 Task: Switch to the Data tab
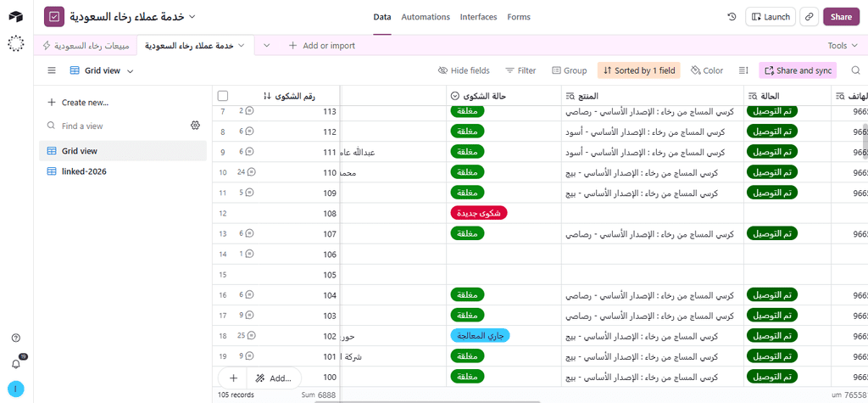click(x=382, y=17)
